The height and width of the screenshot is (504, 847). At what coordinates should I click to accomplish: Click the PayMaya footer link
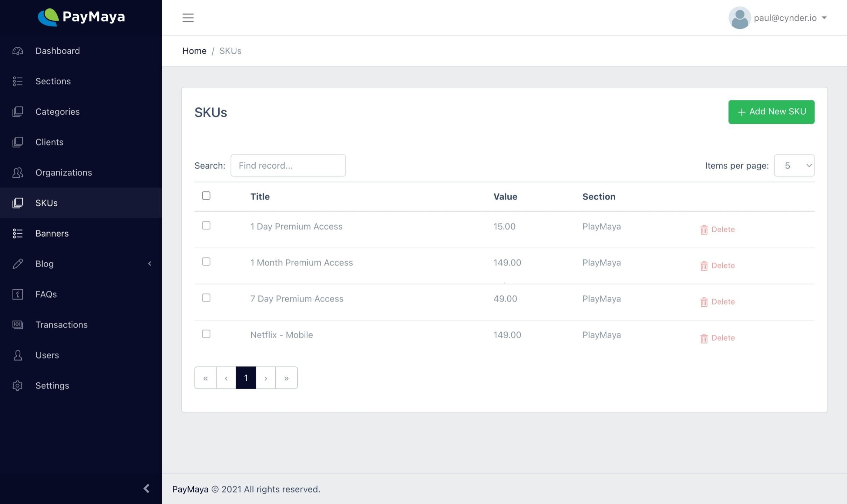tap(190, 489)
